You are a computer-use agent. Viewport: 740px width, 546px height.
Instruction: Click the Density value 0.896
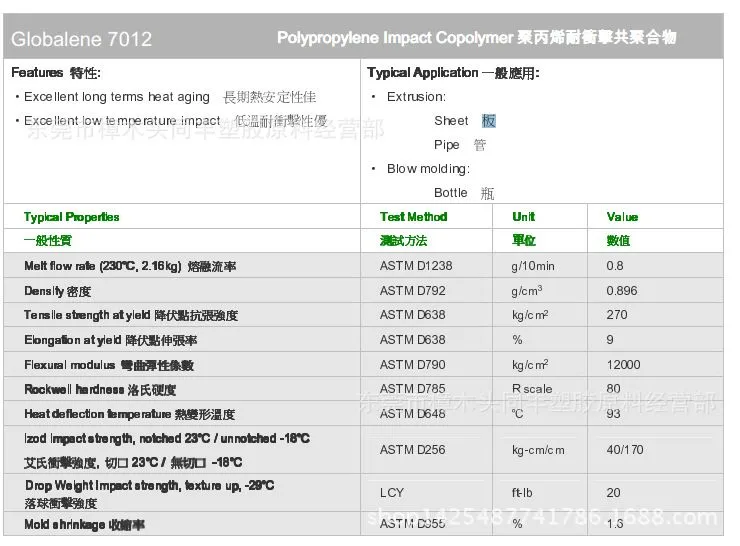point(622,291)
